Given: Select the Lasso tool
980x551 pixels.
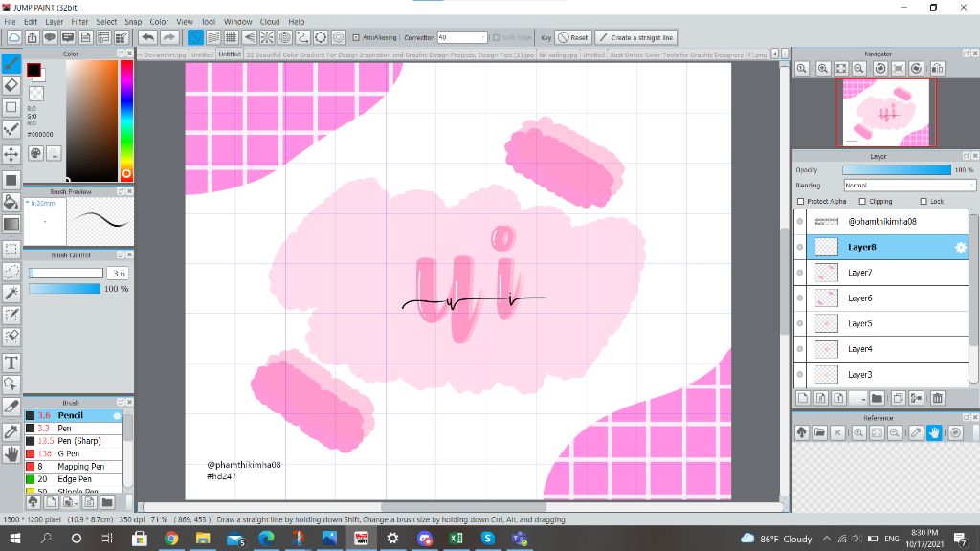Looking at the screenshot, I should (x=11, y=271).
